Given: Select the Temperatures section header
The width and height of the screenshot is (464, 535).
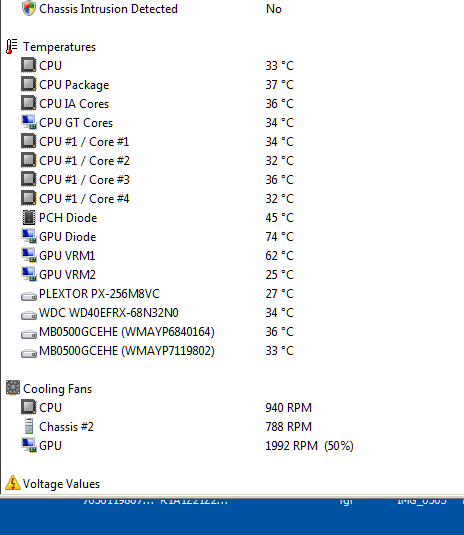Looking at the screenshot, I should pos(59,47).
